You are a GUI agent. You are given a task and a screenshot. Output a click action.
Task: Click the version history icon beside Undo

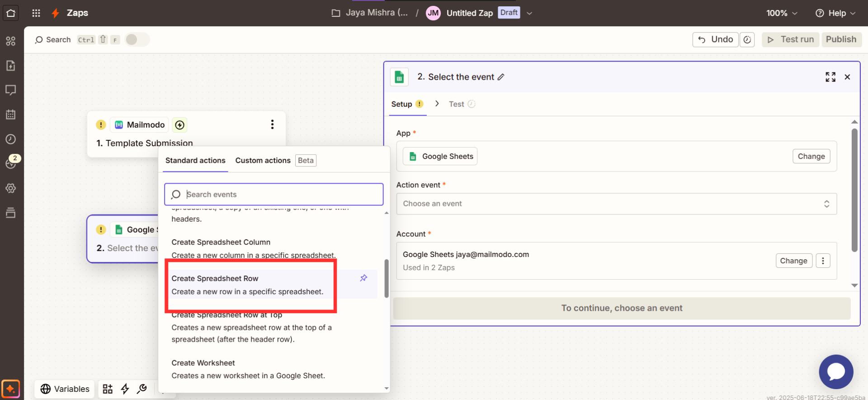point(747,40)
